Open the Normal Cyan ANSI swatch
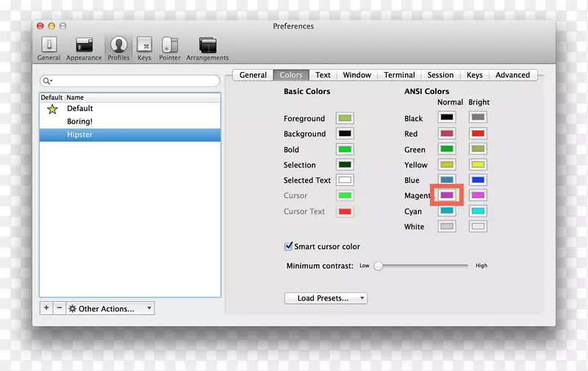 click(x=447, y=211)
